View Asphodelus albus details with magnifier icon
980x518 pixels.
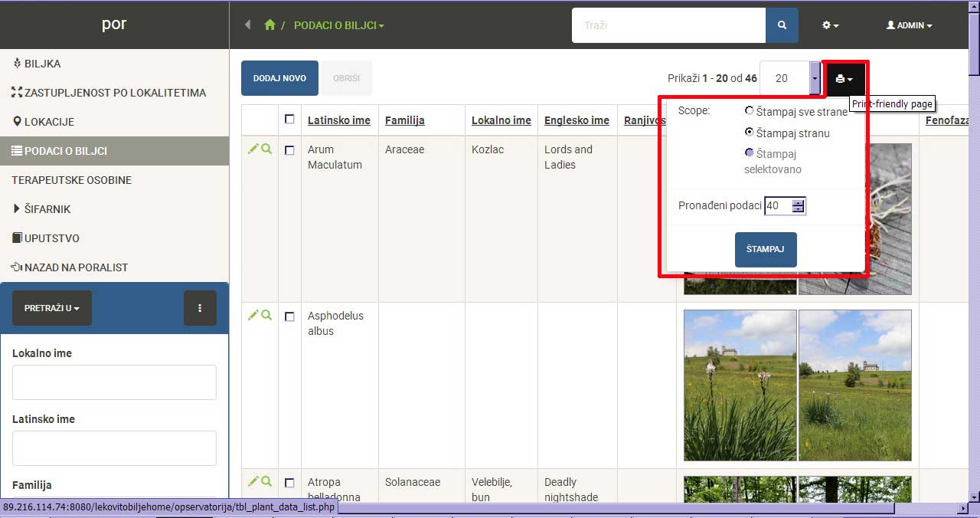point(266,315)
